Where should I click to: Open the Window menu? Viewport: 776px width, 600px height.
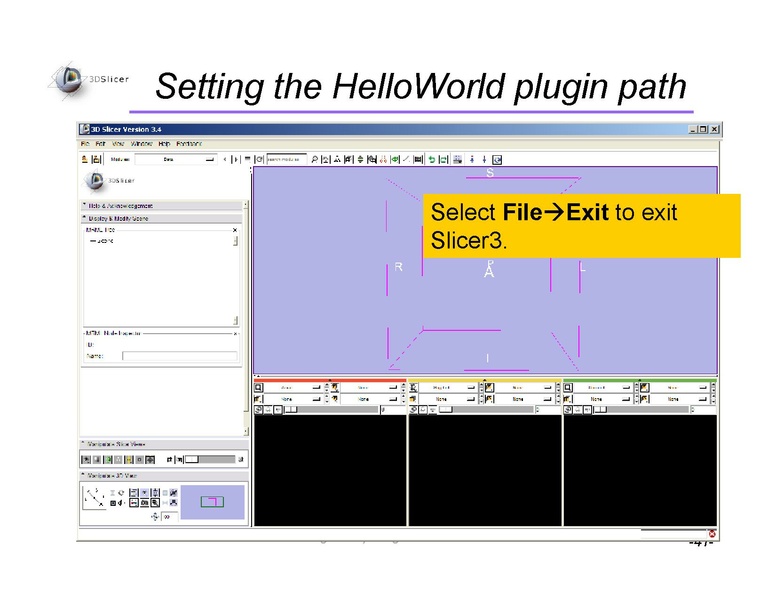click(141, 144)
